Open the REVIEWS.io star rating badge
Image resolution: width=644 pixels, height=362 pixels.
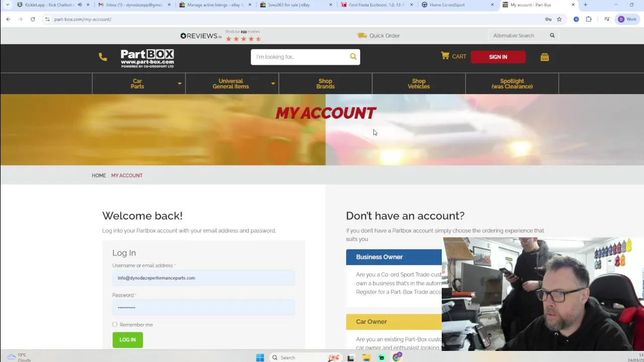[x=221, y=36]
